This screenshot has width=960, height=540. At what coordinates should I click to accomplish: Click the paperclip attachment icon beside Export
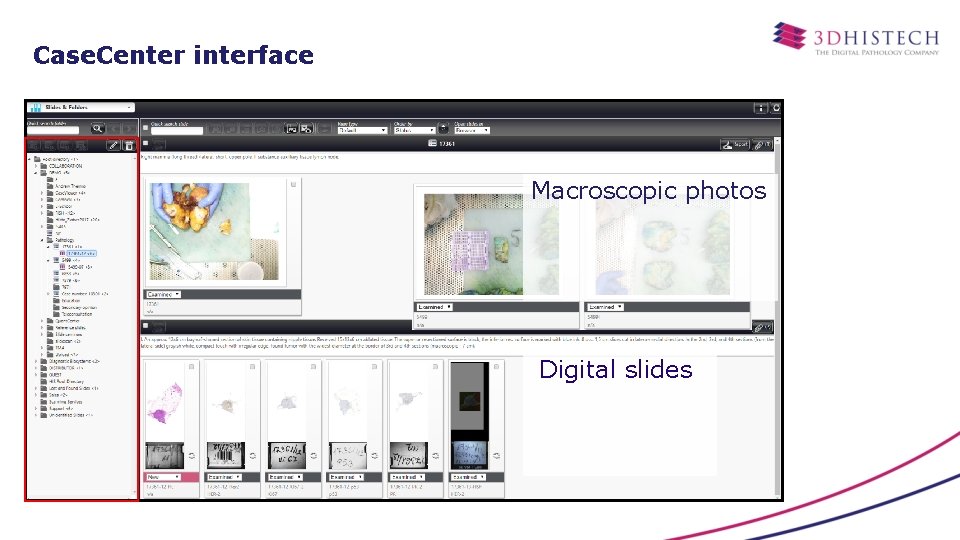click(762, 144)
